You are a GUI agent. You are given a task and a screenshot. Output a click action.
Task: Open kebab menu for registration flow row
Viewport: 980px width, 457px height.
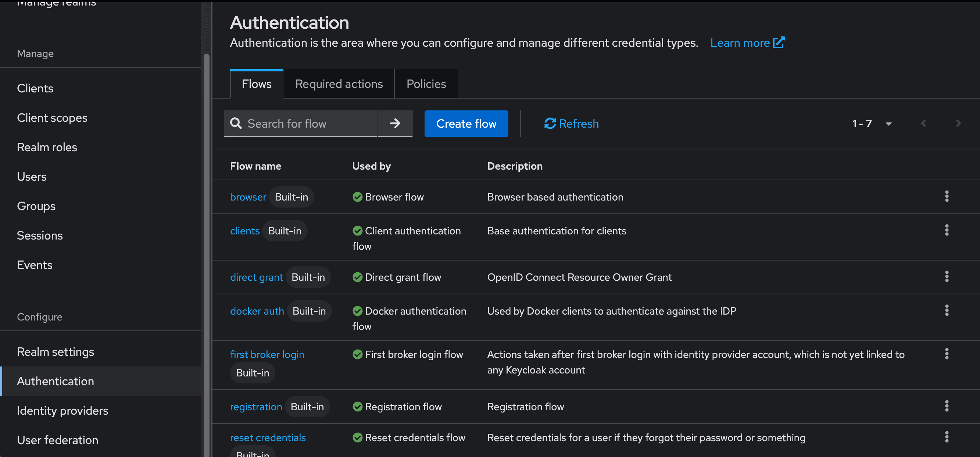tap(947, 406)
